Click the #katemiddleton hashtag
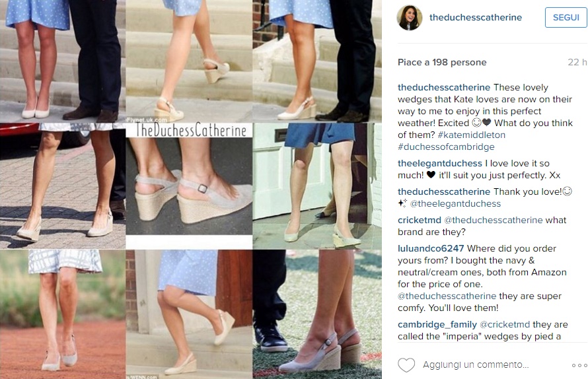 click(471, 135)
